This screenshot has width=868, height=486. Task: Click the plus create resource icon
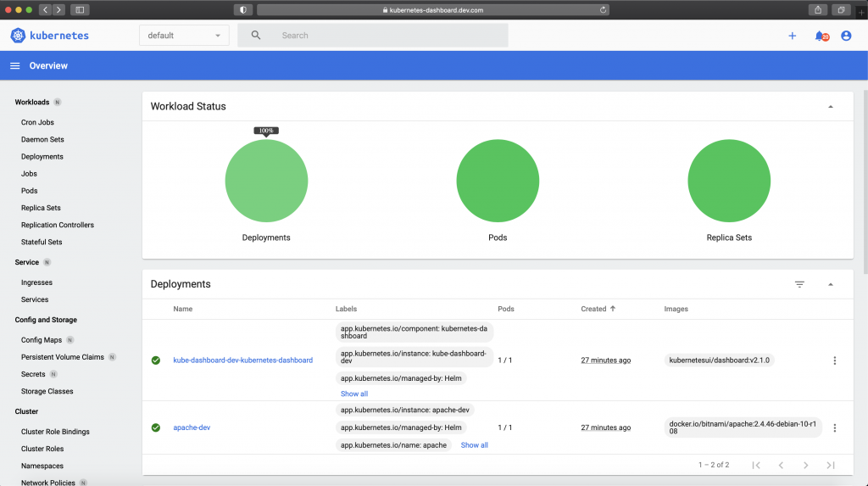click(x=793, y=36)
